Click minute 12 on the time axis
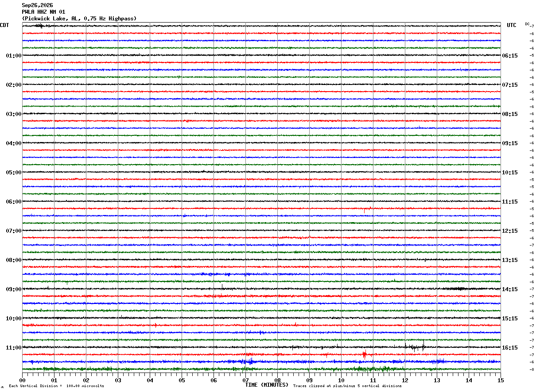This screenshot has width=536, height=392. click(405, 380)
